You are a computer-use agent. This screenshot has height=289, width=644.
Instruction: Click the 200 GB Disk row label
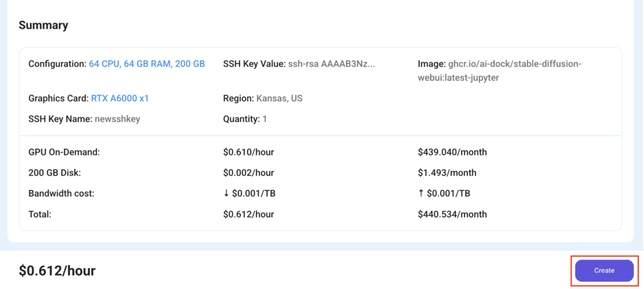[55, 173]
